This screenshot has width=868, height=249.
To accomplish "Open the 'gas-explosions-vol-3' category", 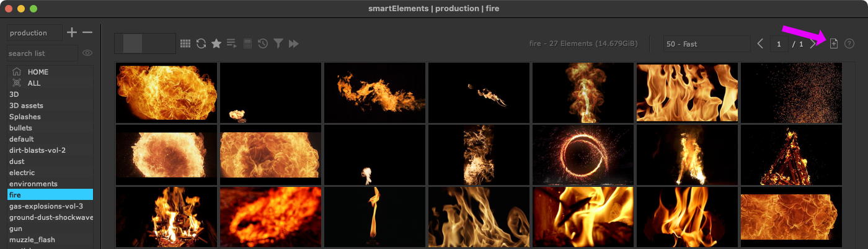I will (x=46, y=206).
